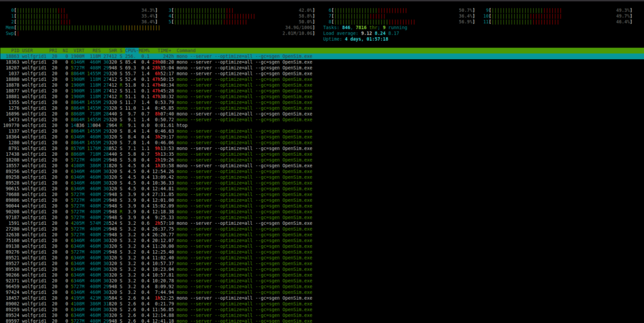Sort by the TIME+ column header
This screenshot has height=323, width=644.
(164, 50)
